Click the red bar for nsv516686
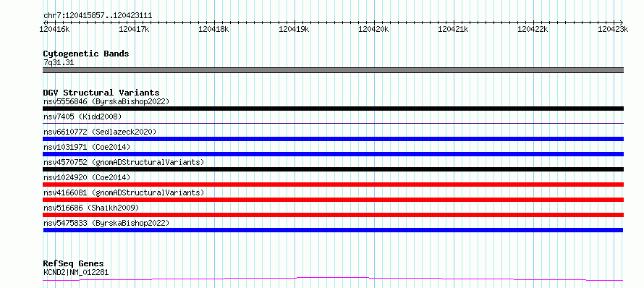Image resolution: width=644 pixels, height=288 pixels. 333,215
